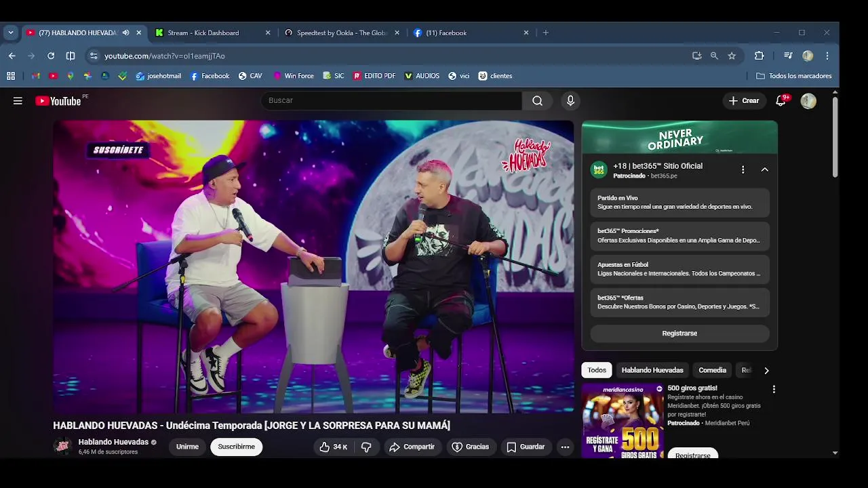
Task: Switch to the Facebook tab
Action: coord(471,33)
